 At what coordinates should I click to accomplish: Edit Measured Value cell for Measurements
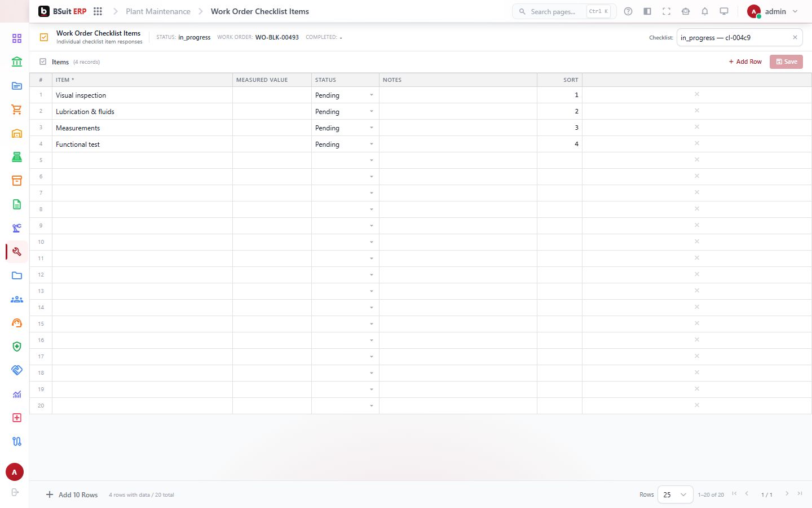click(272, 128)
